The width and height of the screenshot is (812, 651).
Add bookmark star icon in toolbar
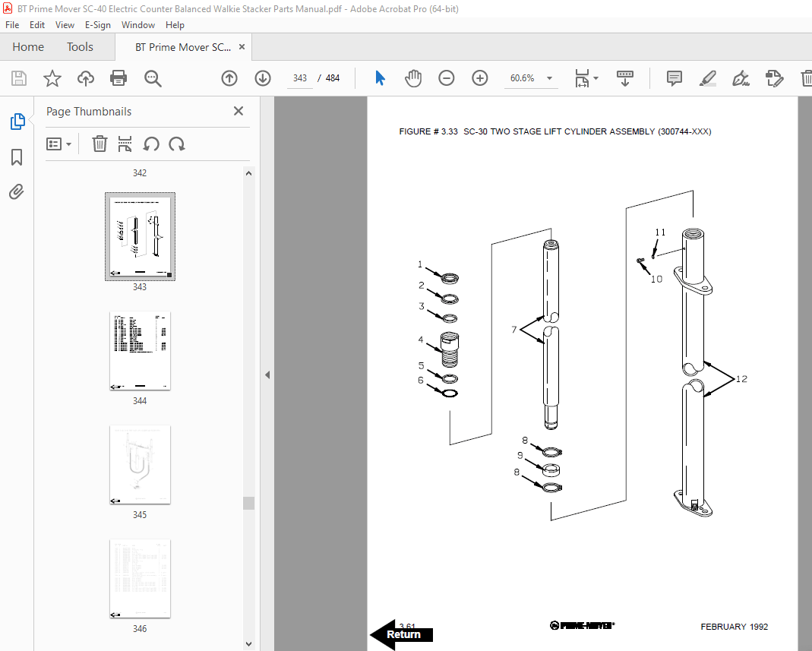click(x=52, y=78)
